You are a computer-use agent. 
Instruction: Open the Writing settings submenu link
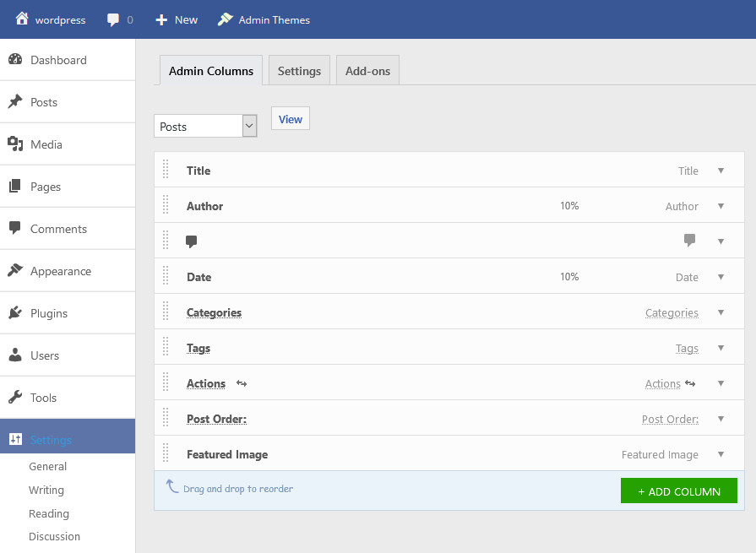pyautogui.click(x=46, y=490)
